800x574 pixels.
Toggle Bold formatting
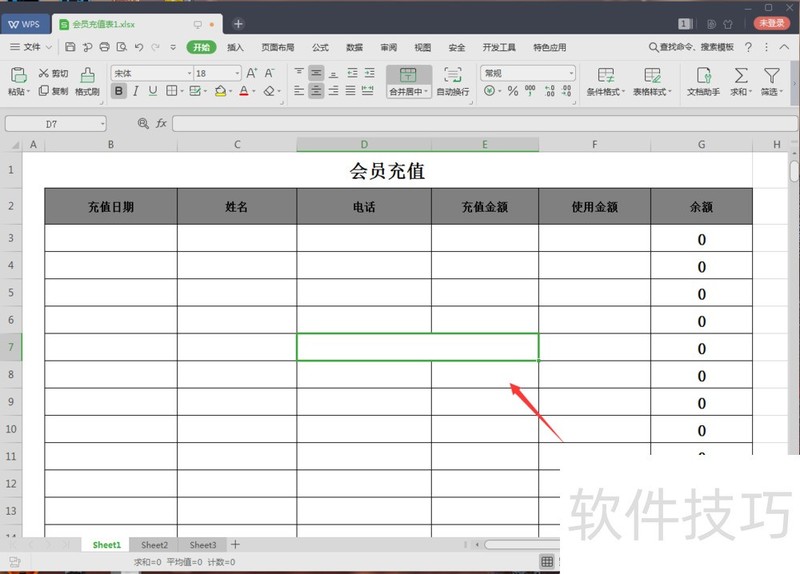tap(119, 91)
